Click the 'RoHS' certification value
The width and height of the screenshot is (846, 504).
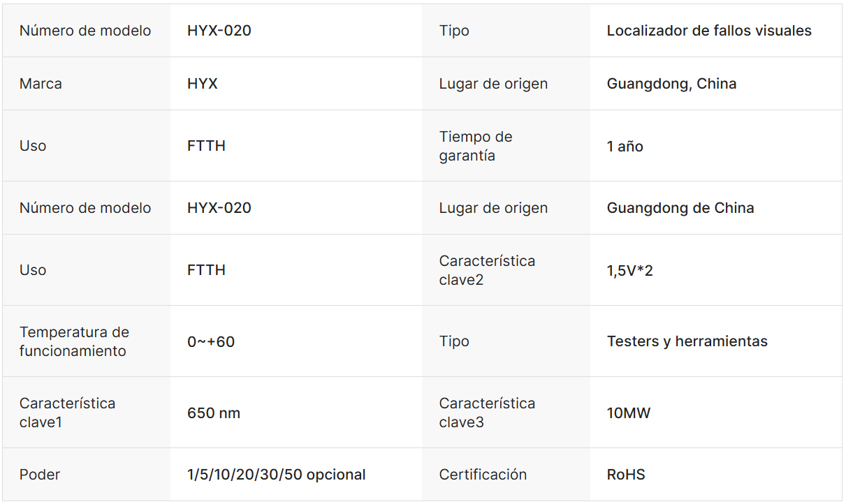(x=626, y=475)
